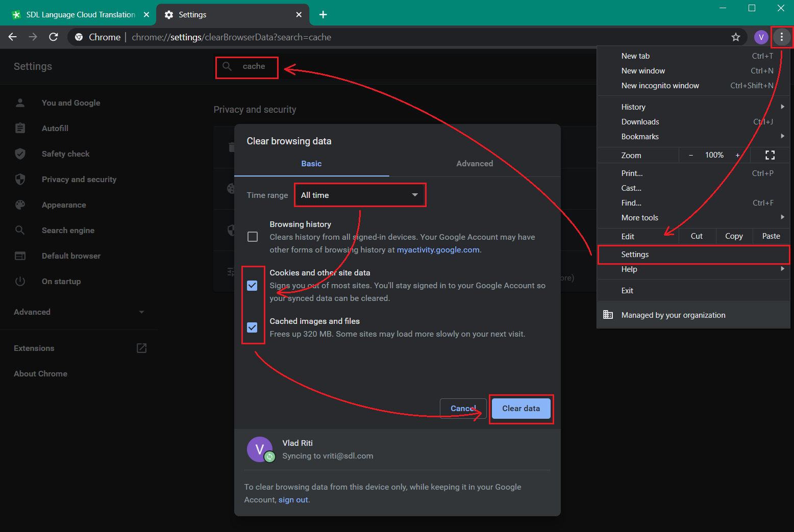Go forward using the forward arrow

(33, 37)
